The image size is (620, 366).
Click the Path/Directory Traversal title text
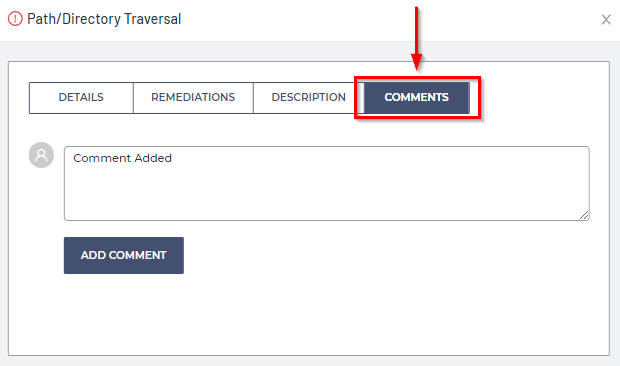point(104,19)
